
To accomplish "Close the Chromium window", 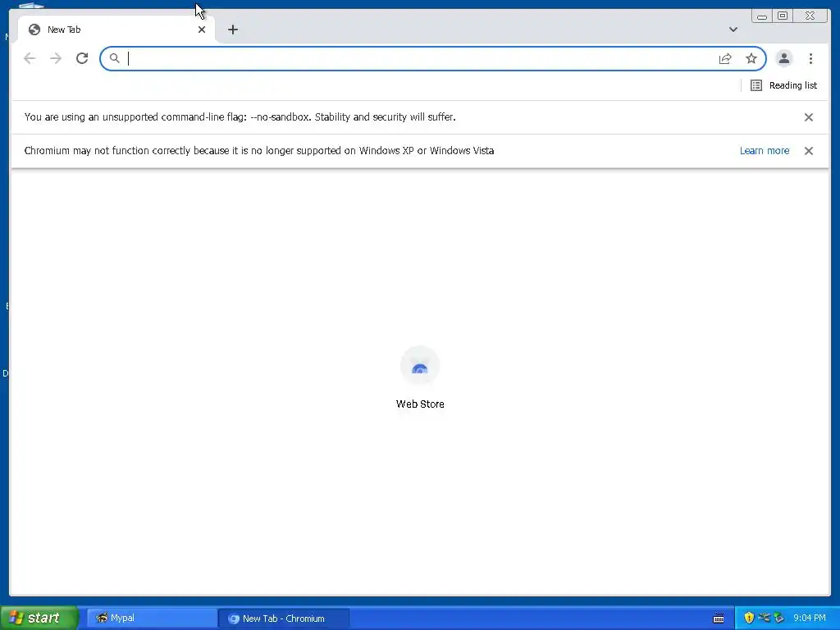I will [810, 16].
